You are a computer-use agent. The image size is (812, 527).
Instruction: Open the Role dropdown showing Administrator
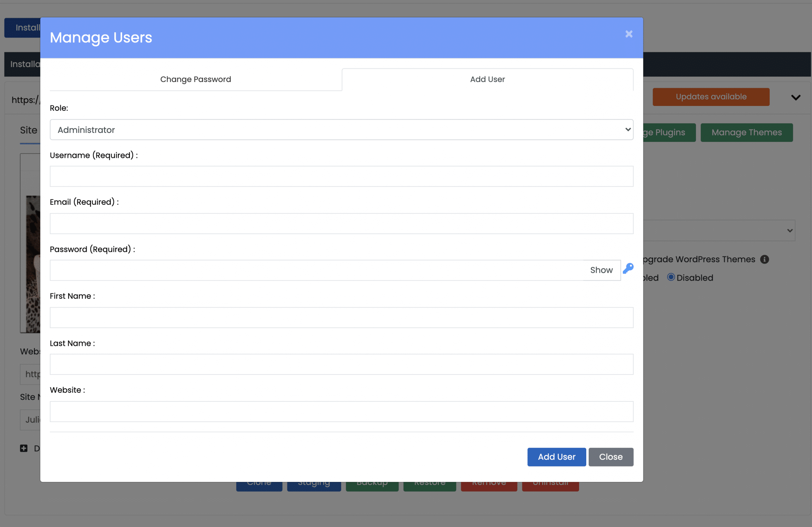pos(341,130)
